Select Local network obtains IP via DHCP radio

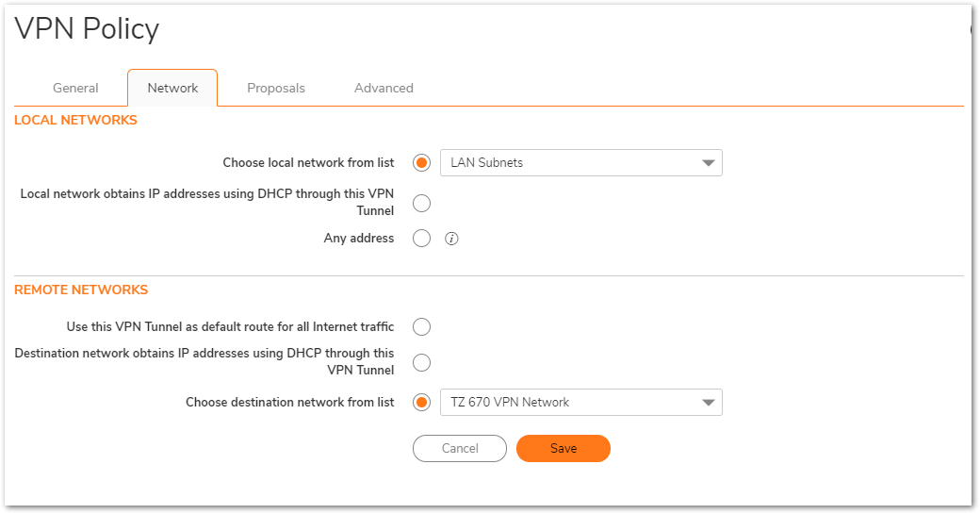pos(422,203)
